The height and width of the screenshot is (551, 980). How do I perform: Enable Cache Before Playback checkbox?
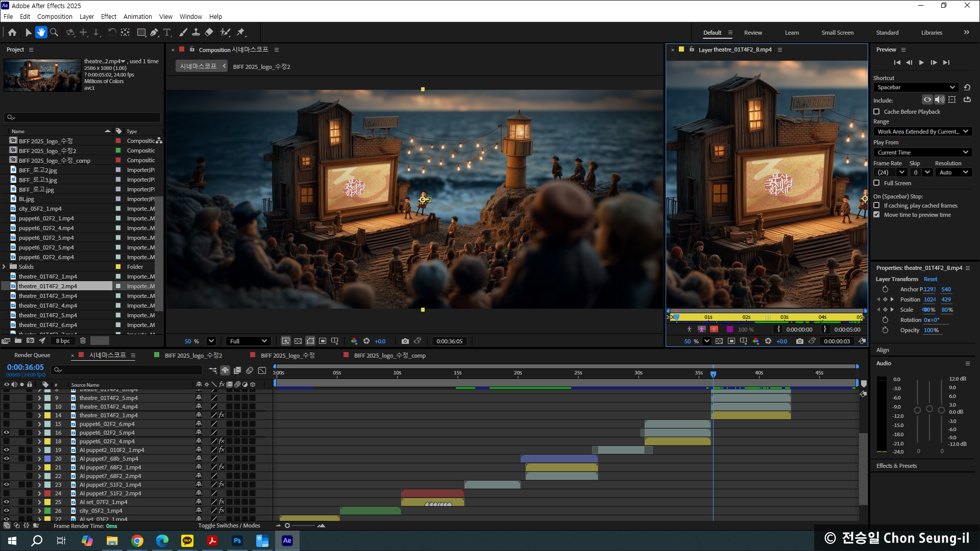click(876, 112)
